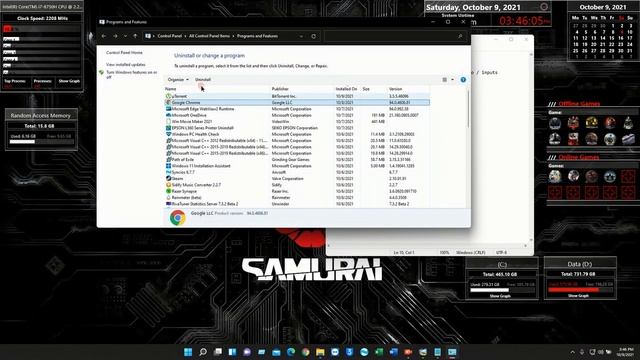Open File Explorer from the taskbar
Viewport: 640px width, 360px height.
tap(320, 352)
